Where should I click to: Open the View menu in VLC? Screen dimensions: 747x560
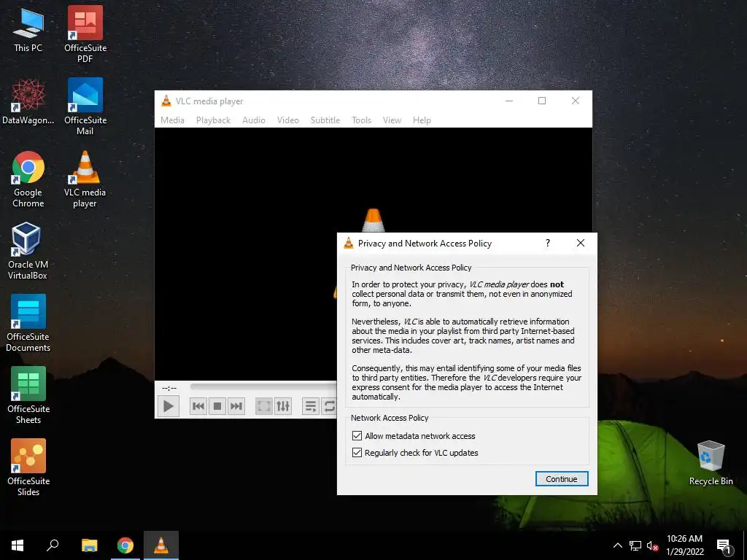coord(392,120)
